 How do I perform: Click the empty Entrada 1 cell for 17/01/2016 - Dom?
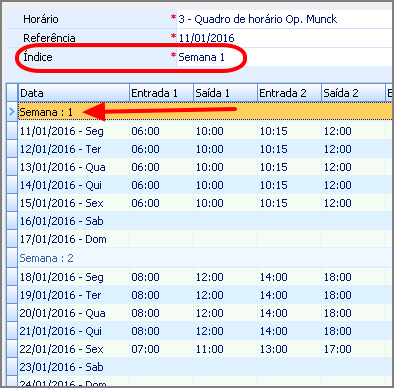coord(161,239)
